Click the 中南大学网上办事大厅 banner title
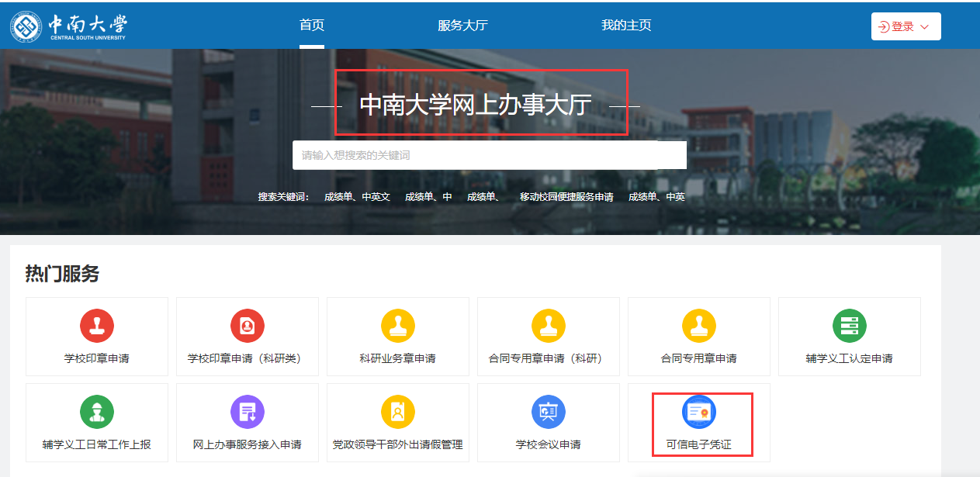Viewport: 980px width, 477px height. tap(476, 105)
